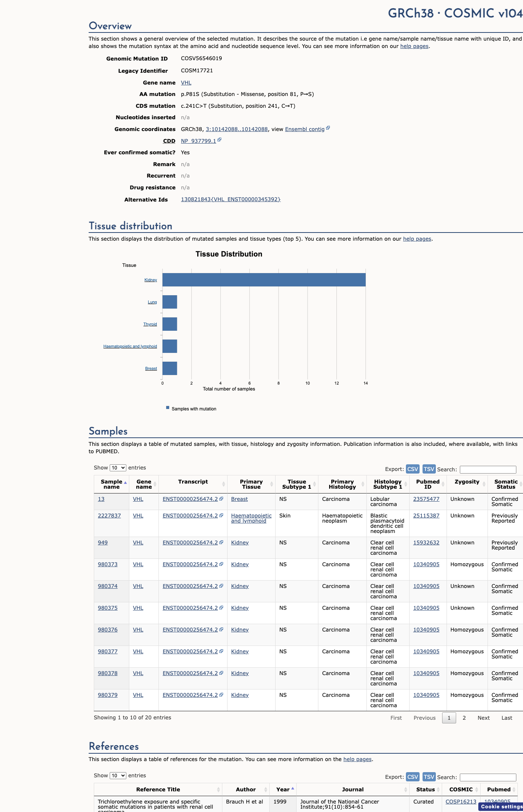
Task: Toggle Samples with mutation legend swatch
Action: coord(168,408)
